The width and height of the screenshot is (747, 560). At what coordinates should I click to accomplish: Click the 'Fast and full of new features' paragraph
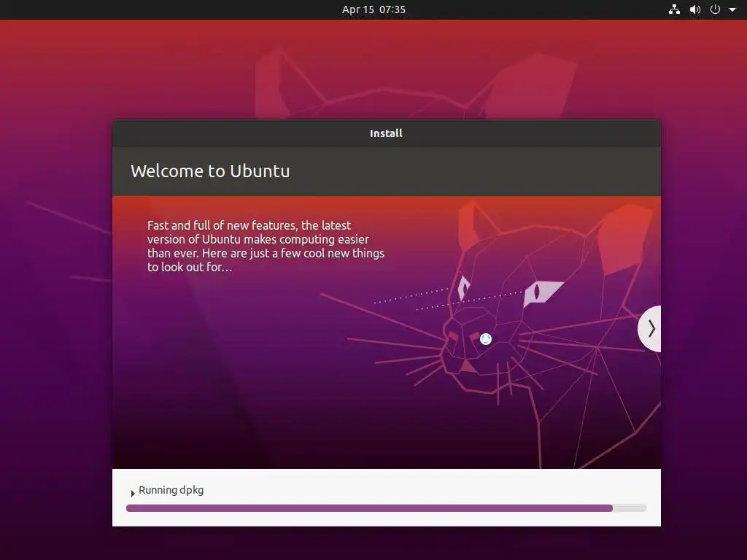[x=266, y=246]
